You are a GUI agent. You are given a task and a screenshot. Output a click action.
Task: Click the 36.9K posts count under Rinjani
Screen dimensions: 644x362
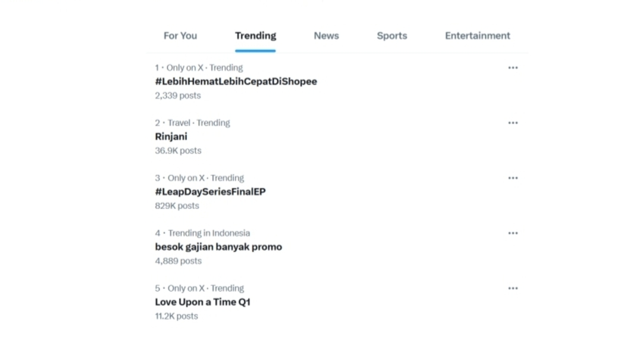pos(178,151)
